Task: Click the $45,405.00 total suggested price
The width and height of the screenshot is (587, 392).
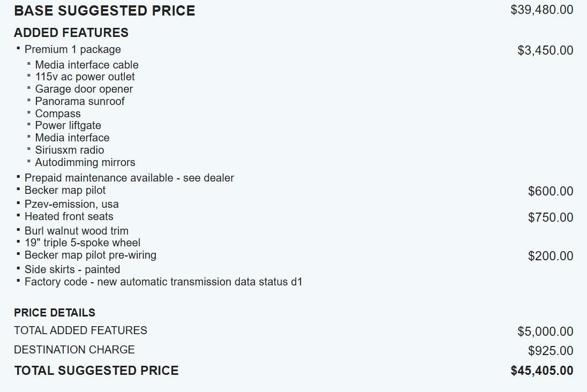Action: (x=541, y=371)
